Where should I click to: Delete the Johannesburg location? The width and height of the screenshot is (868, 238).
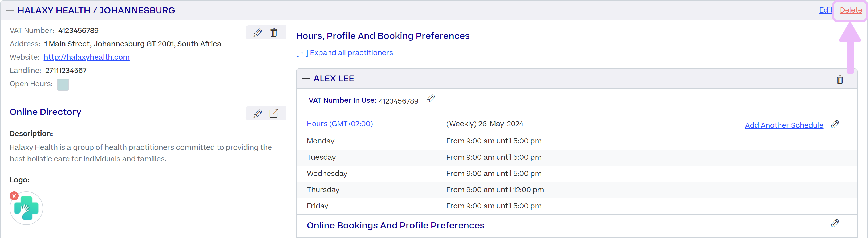(851, 10)
